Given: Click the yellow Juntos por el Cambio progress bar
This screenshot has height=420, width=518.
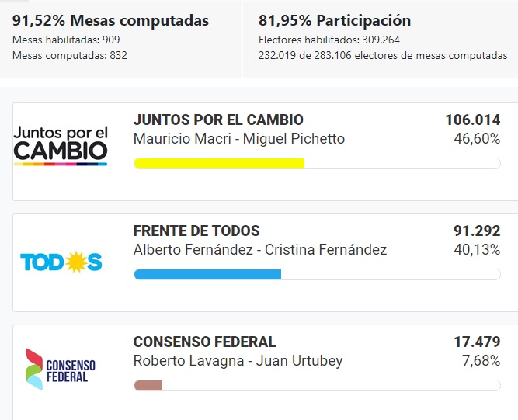Looking at the screenshot, I should tap(219, 163).
